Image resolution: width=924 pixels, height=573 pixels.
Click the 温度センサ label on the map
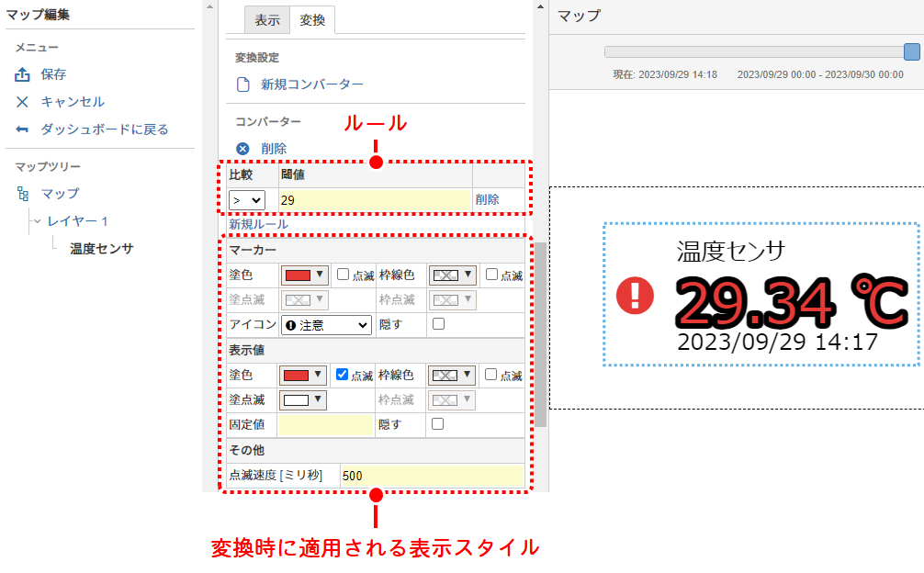pos(731,251)
